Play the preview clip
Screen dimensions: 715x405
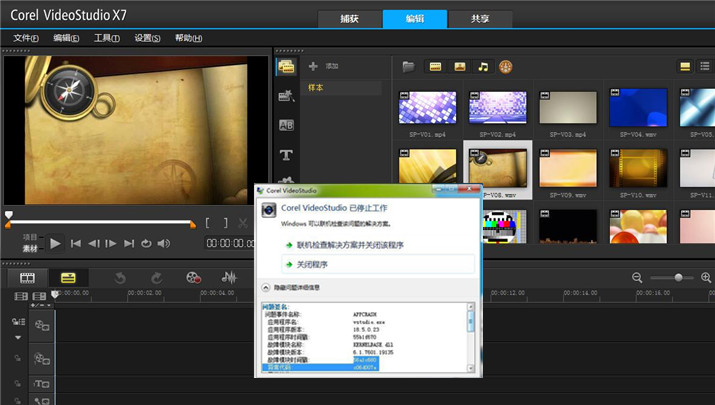tap(55, 244)
